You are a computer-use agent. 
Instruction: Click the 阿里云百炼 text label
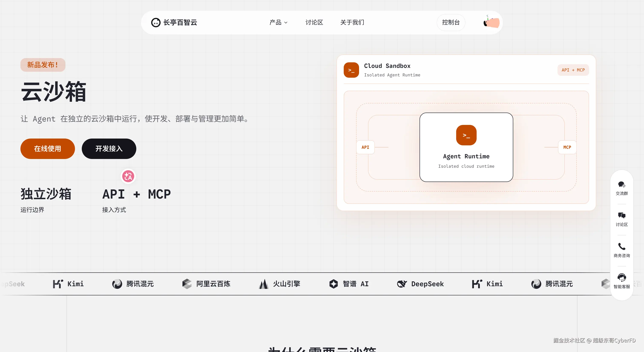213,284
